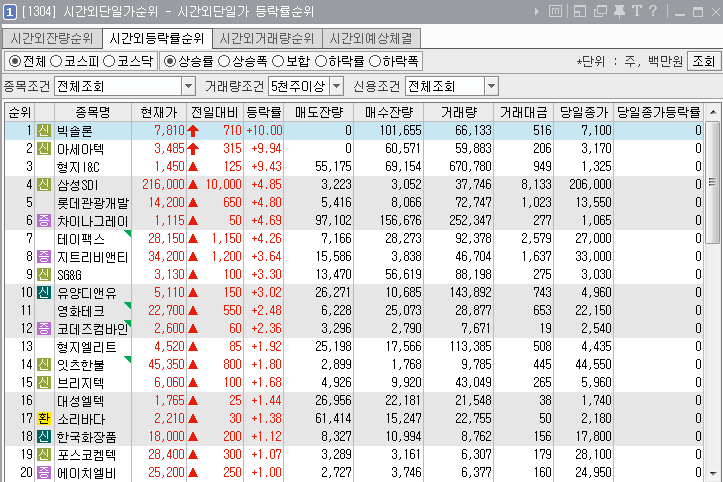
Task: Select the 상승률 radio button
Action: pos(170,61)
